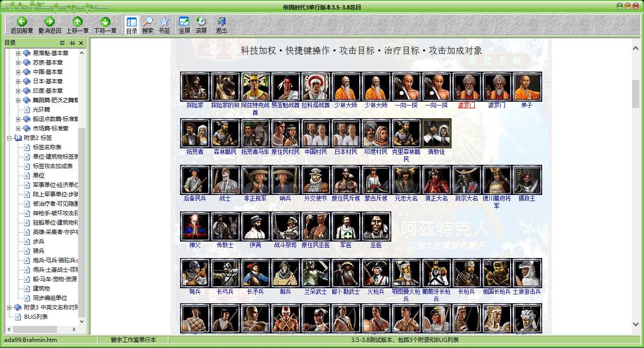Image resolution: width=644 pixels, height=348 pixels.
Task: Expand the 易落魁·基本章 tree node
Action: pyautogui.click(x=18, y=53)
